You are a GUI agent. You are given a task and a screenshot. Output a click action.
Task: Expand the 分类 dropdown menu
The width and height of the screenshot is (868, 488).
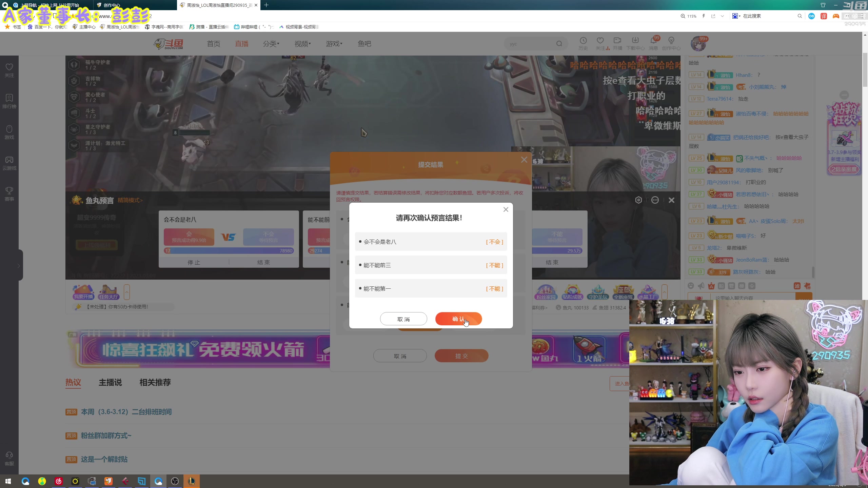271,44
